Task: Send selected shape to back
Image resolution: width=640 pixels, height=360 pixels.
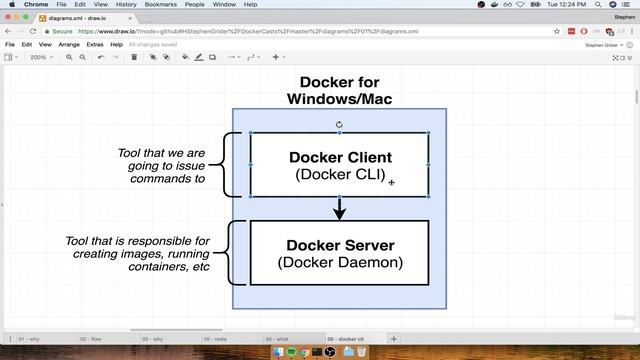Action: 166,57
